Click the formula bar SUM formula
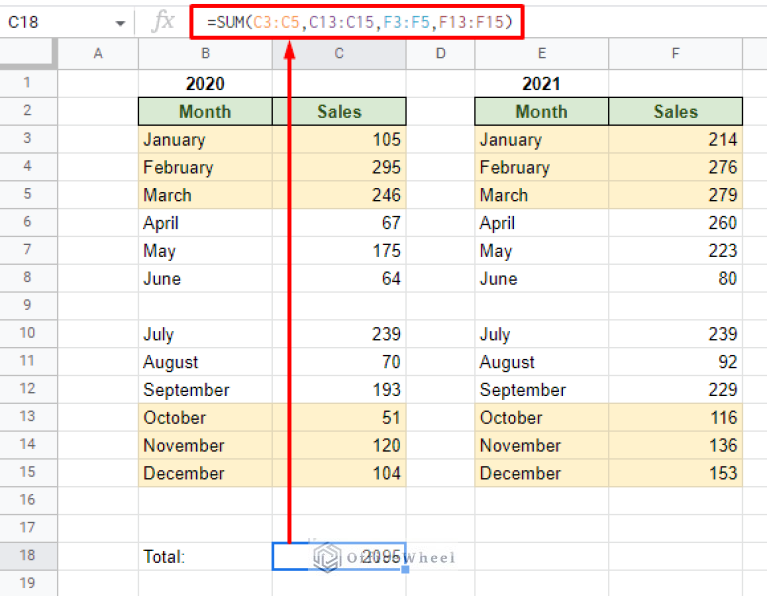The height and width of the screenshot is (596, 767). [356, 22]
